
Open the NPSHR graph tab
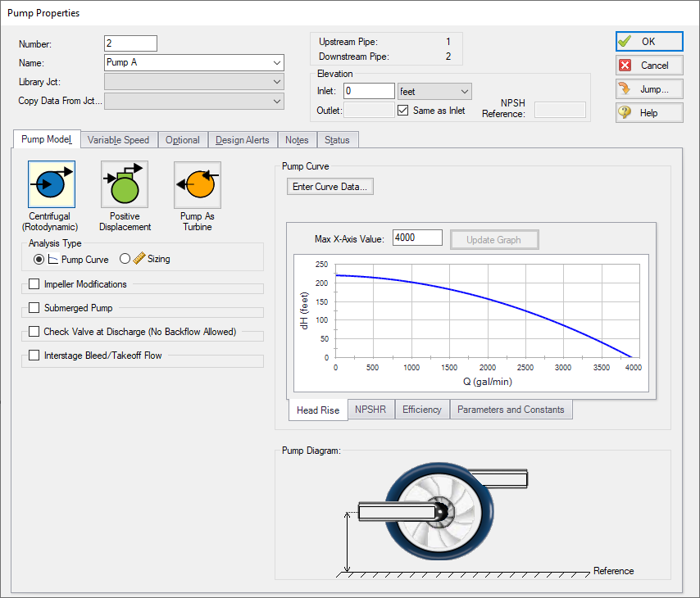click(370, 410)
